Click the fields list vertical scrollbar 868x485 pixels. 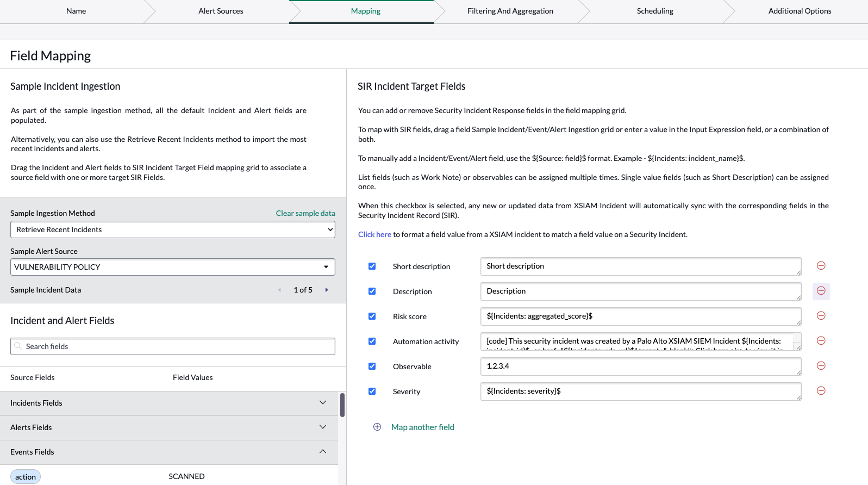pyautogui.click(x=342, y=405)
